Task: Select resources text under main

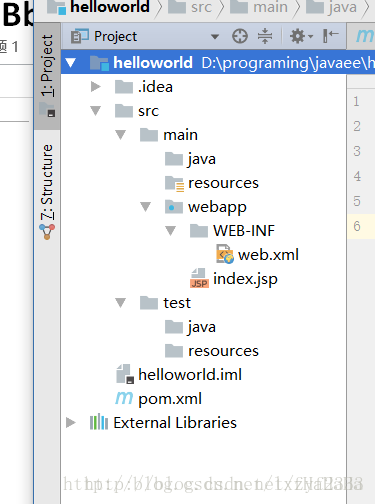Action: pyautogui.click(x=223, y=183)
